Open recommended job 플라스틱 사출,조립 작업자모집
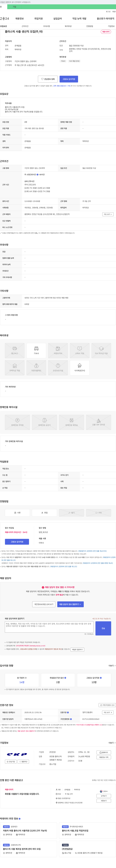 tap(75, 831)
